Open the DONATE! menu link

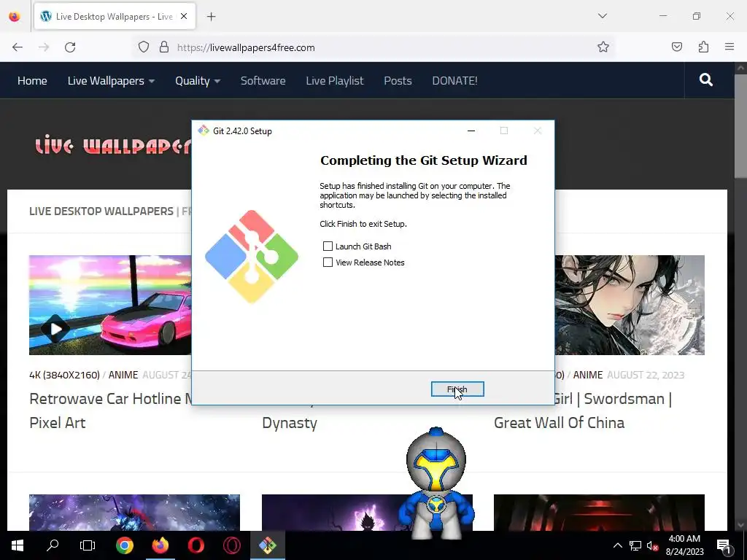[x=454, y=80]
